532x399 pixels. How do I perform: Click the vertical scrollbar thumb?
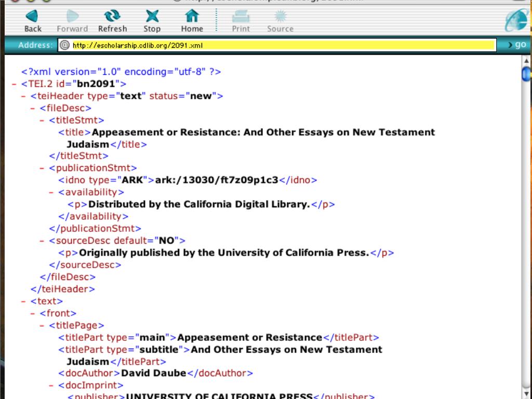click(x=526, y=74)
